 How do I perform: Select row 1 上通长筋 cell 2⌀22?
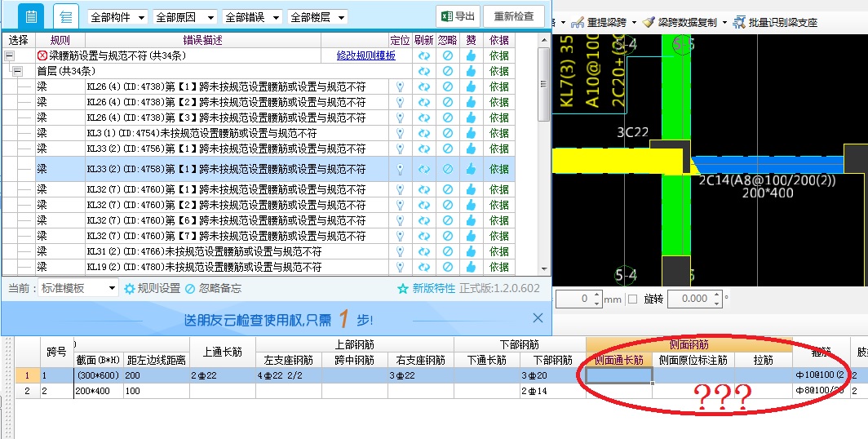click(223, 375)
